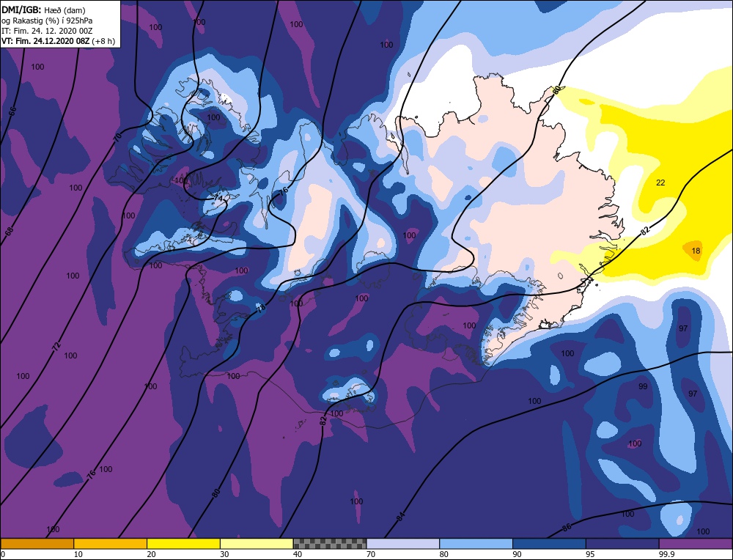Click the checkered grey 40–70 legend swatch

(330, 543)
